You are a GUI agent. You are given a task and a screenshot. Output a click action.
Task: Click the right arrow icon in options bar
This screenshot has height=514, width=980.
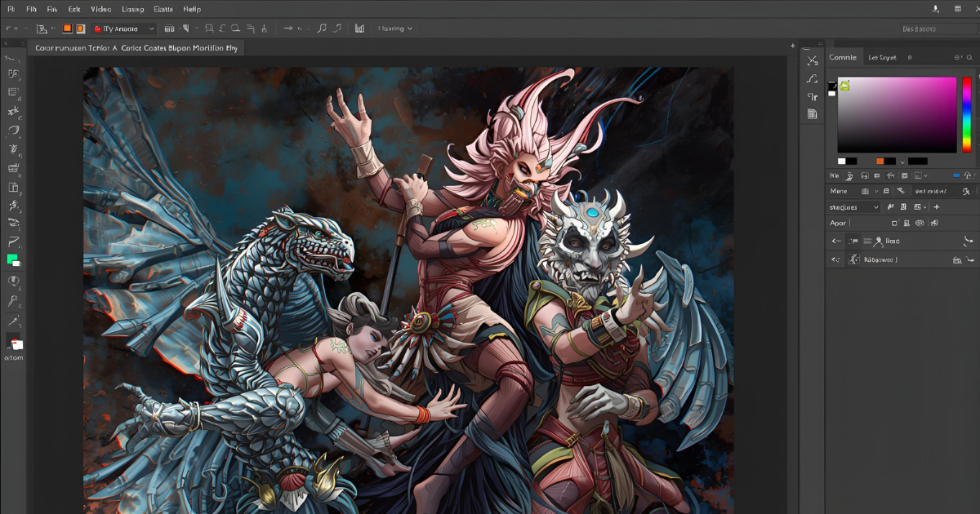point(287,29)
